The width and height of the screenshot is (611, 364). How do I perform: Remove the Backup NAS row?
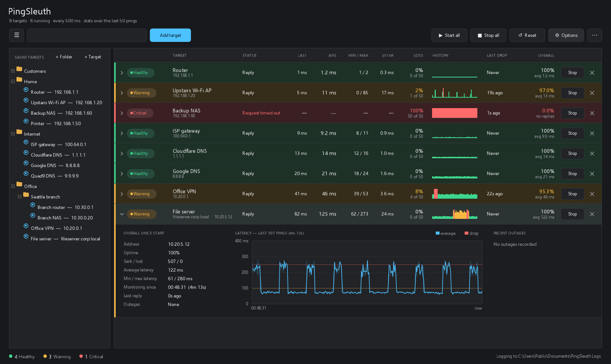pos(592,113)
